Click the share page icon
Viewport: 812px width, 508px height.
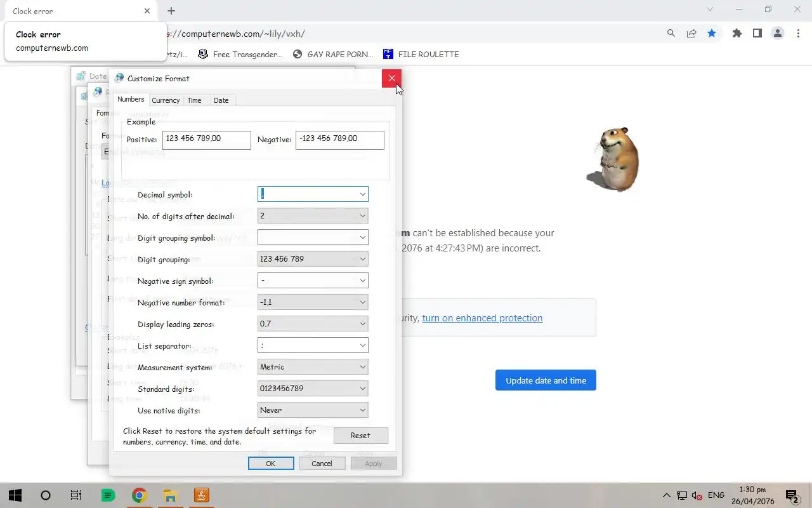[x=691, y=34]
